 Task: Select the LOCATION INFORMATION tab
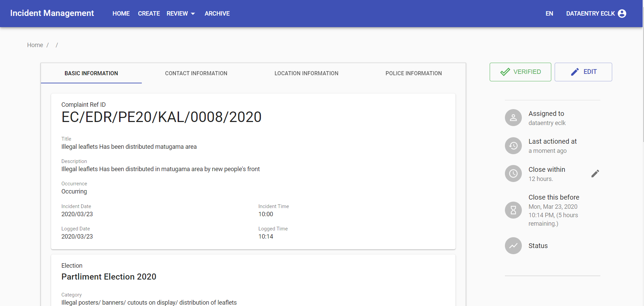306,73
